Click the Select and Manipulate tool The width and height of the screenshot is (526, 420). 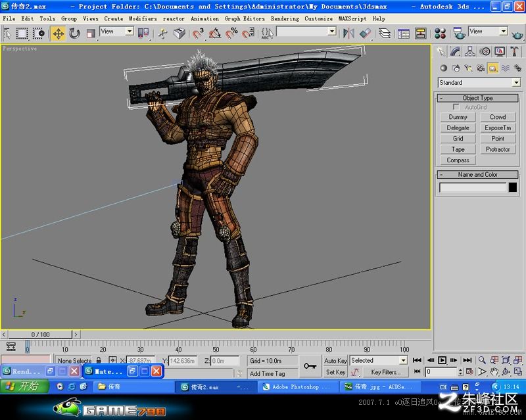[x=163, y=34]
